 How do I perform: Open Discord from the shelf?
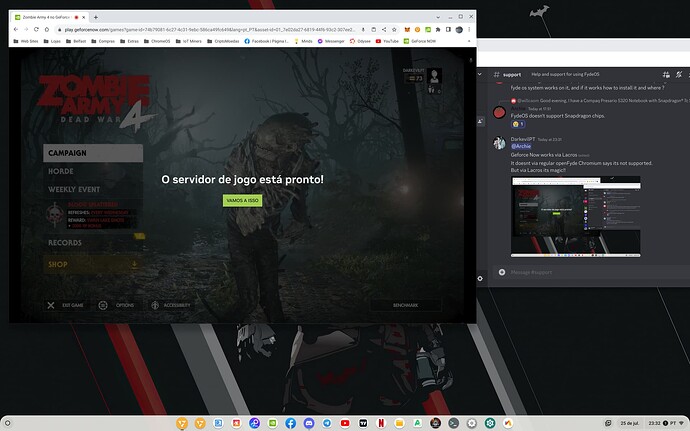point(309,423)
